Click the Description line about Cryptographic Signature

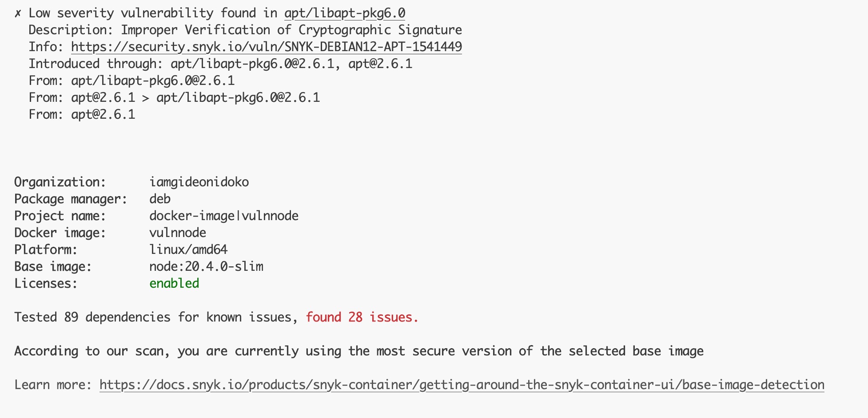(245, 30)
